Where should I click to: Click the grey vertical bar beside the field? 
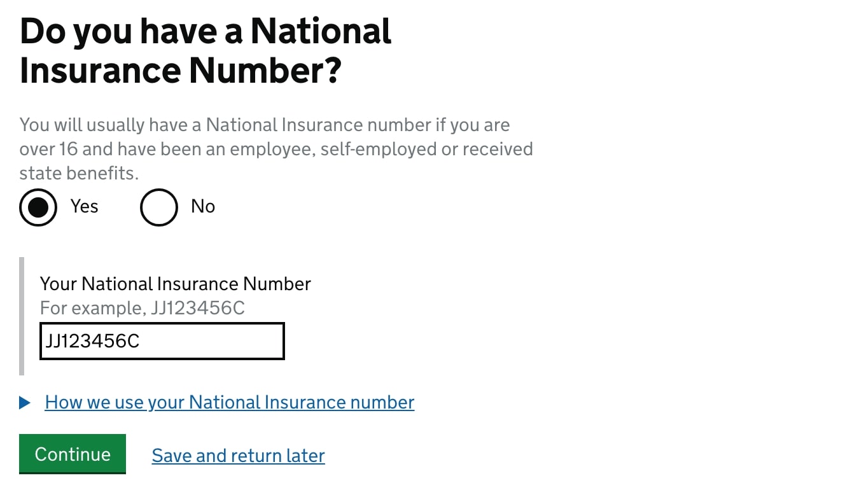click(22, 316)
